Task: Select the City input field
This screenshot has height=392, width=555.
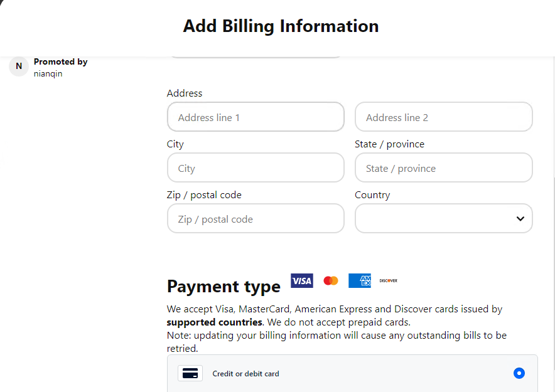Action: click(x=256, y=168)
